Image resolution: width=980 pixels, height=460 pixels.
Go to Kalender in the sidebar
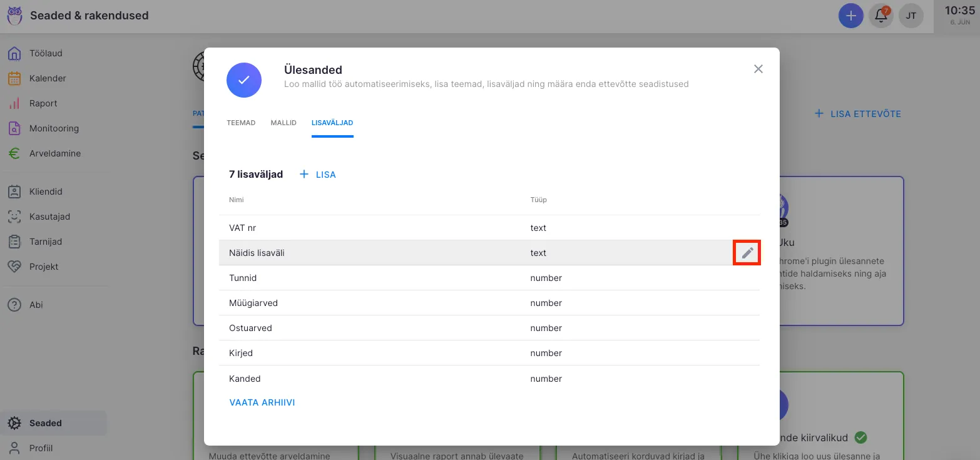pyautogui.click(x=47, y=78)
